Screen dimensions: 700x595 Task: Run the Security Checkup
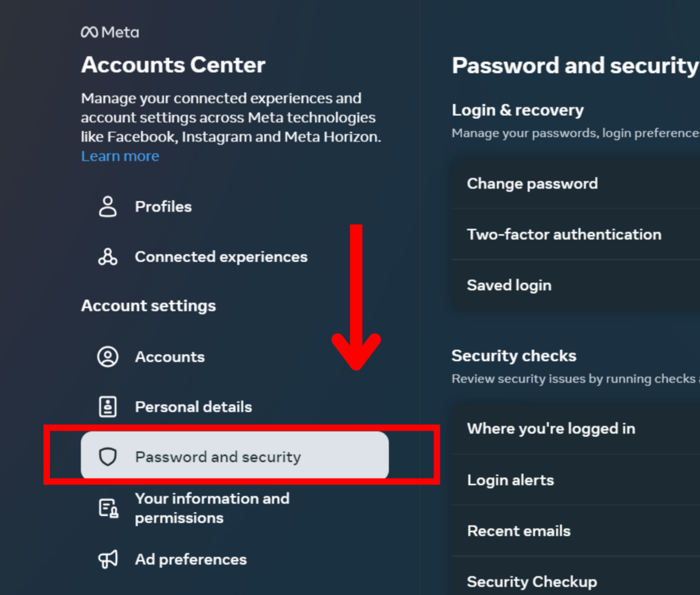(x=531, y=581)
